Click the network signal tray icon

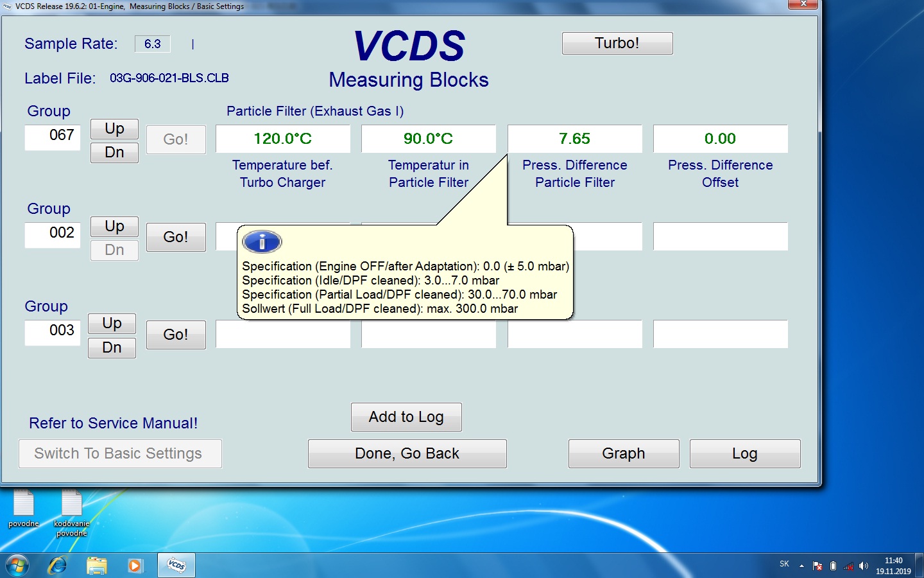tap(848, 566)
